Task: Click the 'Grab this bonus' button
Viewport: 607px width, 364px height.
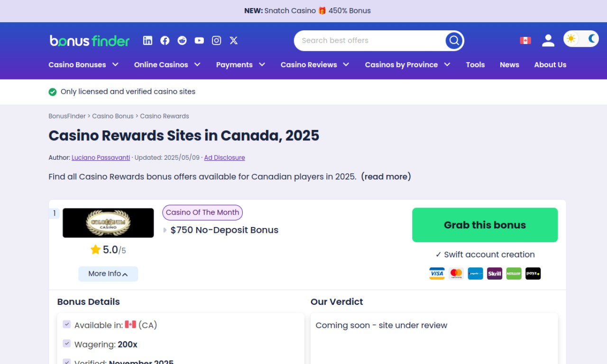Action: coord(485,225)
